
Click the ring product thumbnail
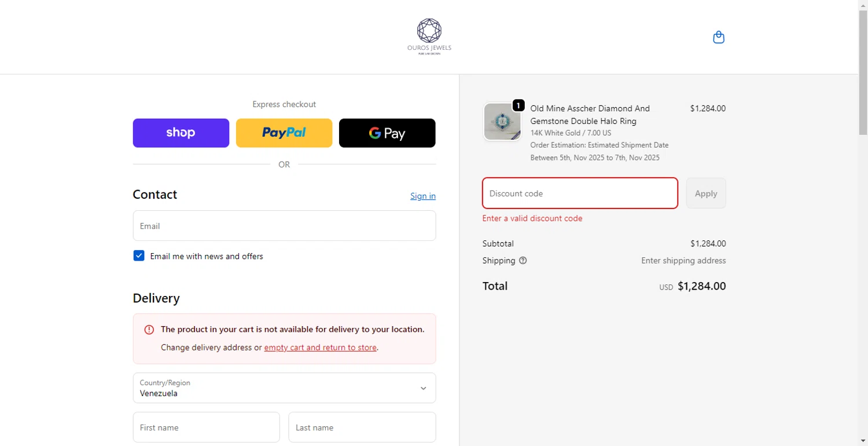(x=502, y=122)
